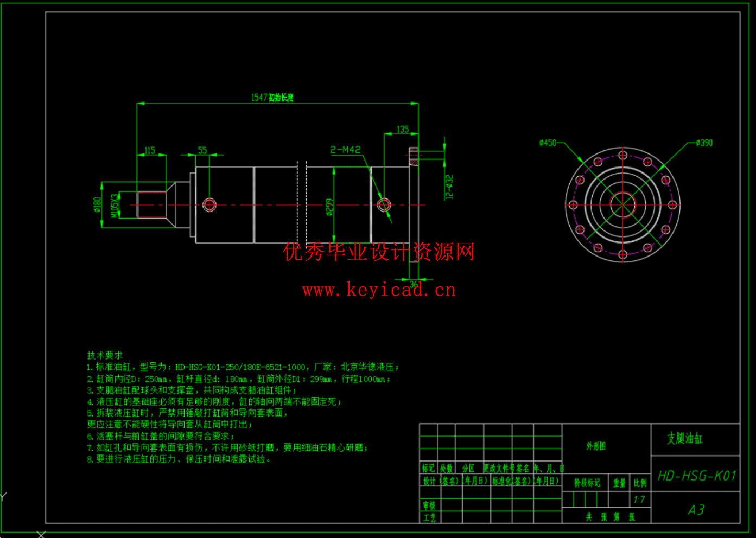756x538 pixels.
Task: Click the center crosshair of the flange view
Action: [x=622, y=205]
